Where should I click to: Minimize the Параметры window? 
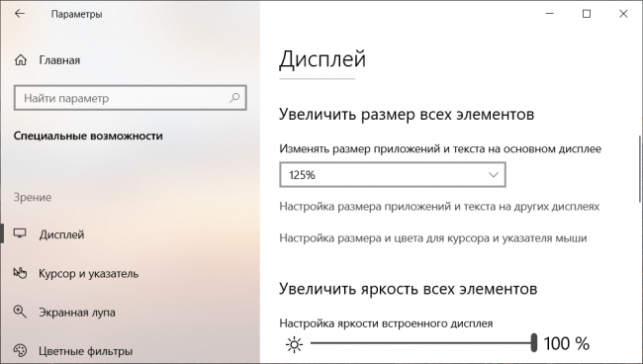click(x=549, y=14)
